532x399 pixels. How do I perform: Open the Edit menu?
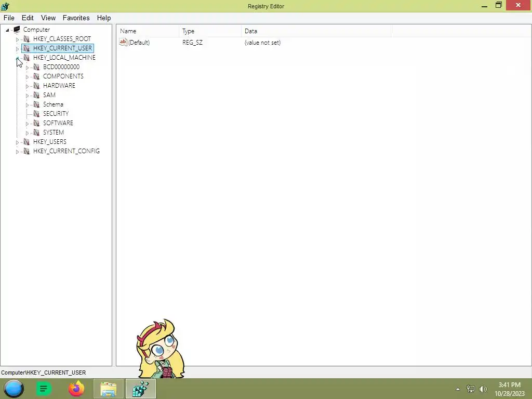tap(28, 18)
